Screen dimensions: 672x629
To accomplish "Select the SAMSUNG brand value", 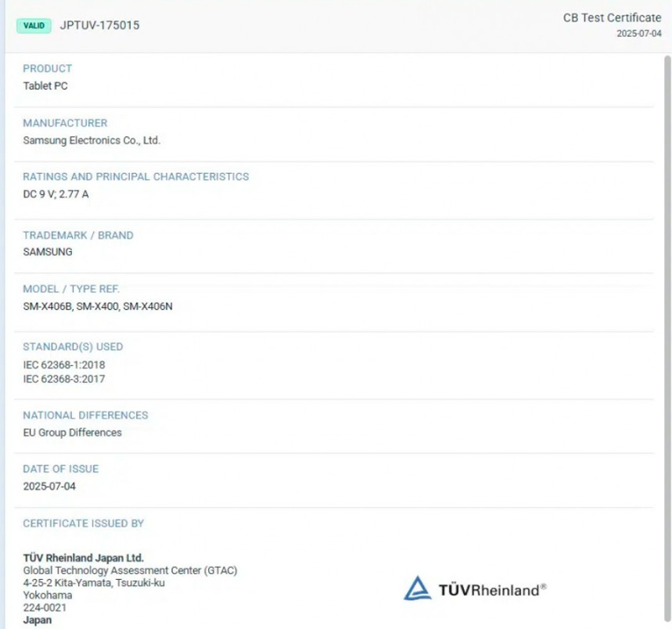I will [x=48, y=251].
